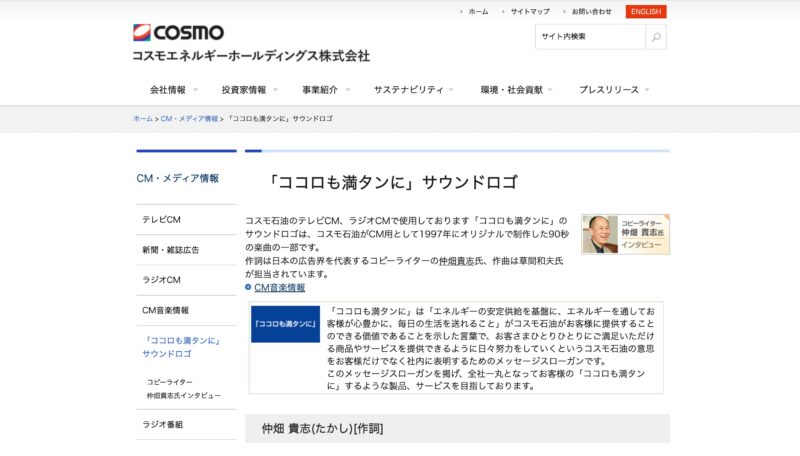This screenshot has width=800, height=456.
Task: Click ホーム in the breadcrumb
Action: point(143,119)
